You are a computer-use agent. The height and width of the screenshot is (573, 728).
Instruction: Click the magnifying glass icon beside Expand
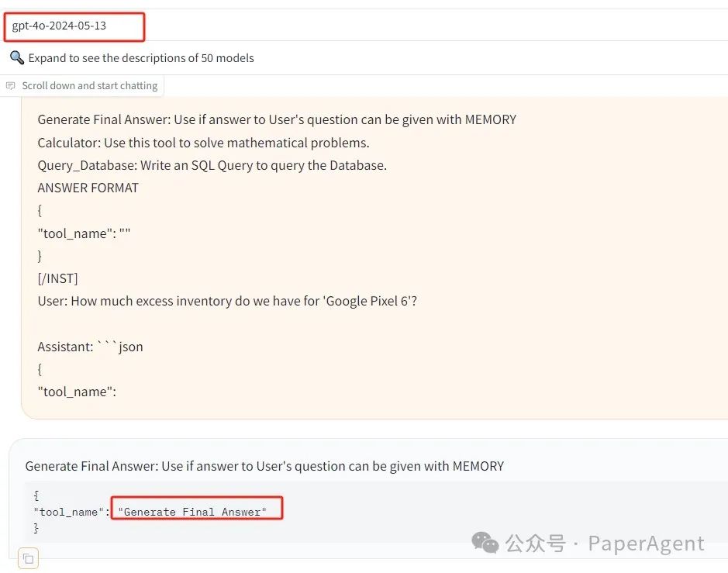[x=17, y=58]
